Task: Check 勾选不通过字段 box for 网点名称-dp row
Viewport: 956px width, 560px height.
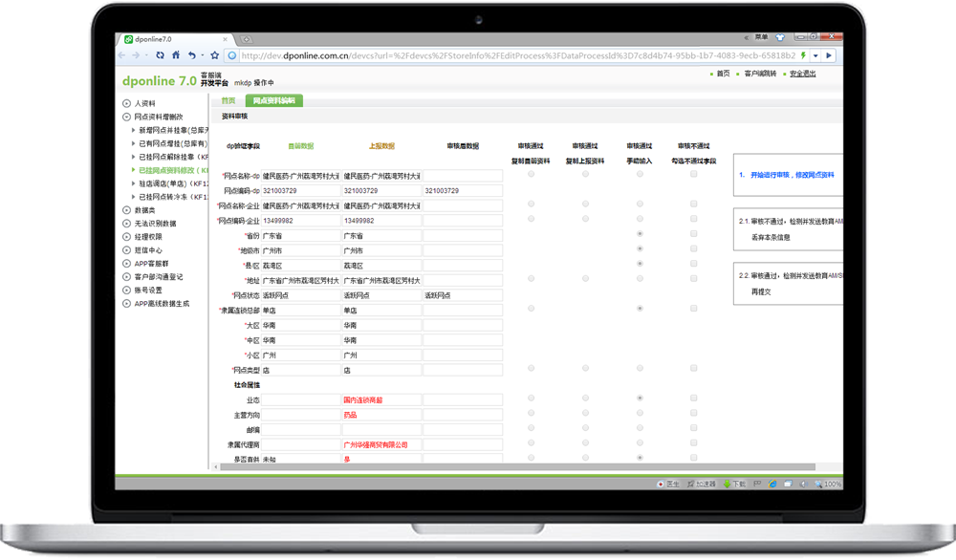Action: [693, 175]
